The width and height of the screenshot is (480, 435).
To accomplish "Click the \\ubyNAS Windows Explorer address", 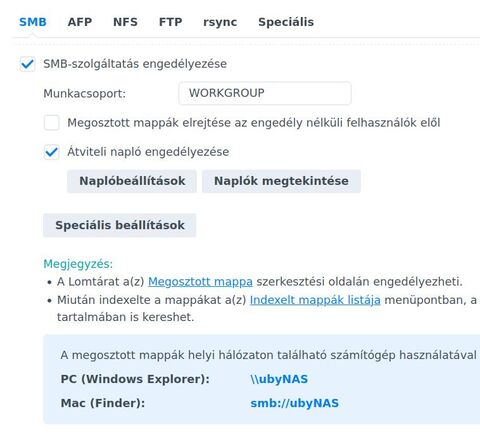I will 279,379.
